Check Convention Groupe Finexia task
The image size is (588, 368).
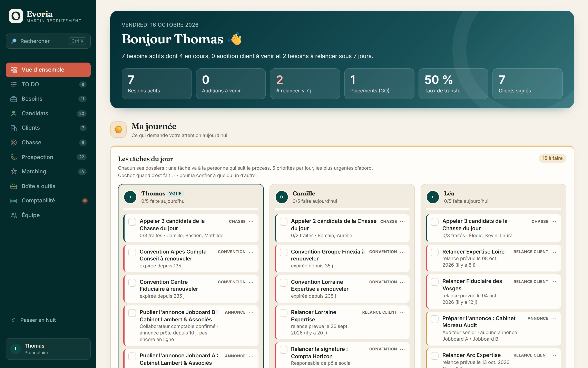[x=284, y=252]
